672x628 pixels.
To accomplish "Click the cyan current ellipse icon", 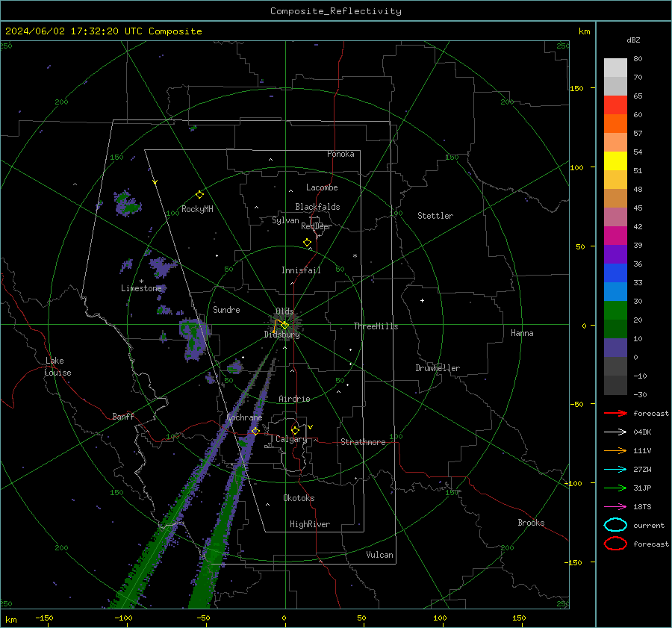I will pos(615,525).
